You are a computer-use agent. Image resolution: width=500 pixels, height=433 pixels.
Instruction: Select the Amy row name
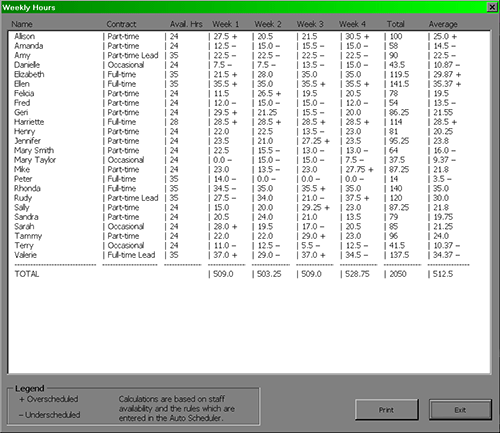pos(22,55)
